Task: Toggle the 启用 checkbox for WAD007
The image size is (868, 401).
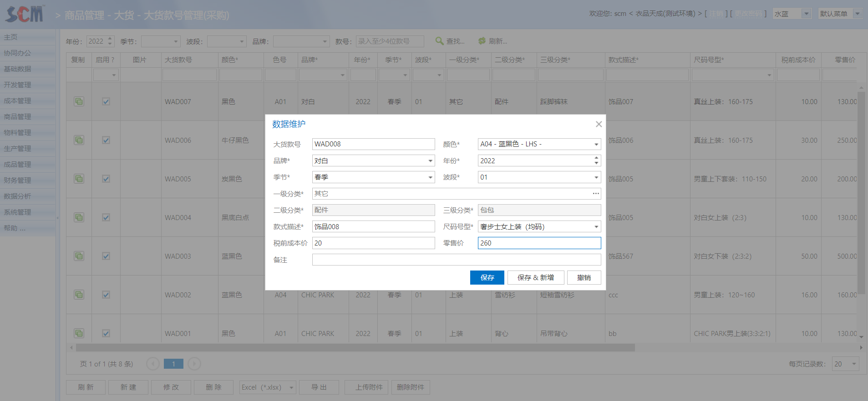Action: [106, 101]
